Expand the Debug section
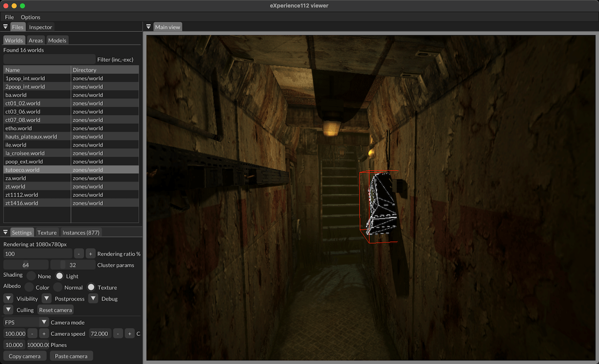Screen dimensions: 599x364 (x=93, y=298)
